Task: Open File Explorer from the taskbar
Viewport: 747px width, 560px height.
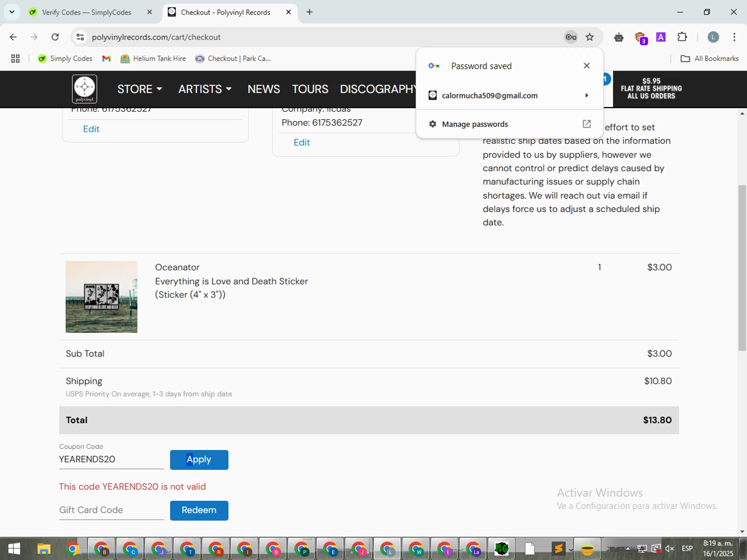Action: (44, 549)
